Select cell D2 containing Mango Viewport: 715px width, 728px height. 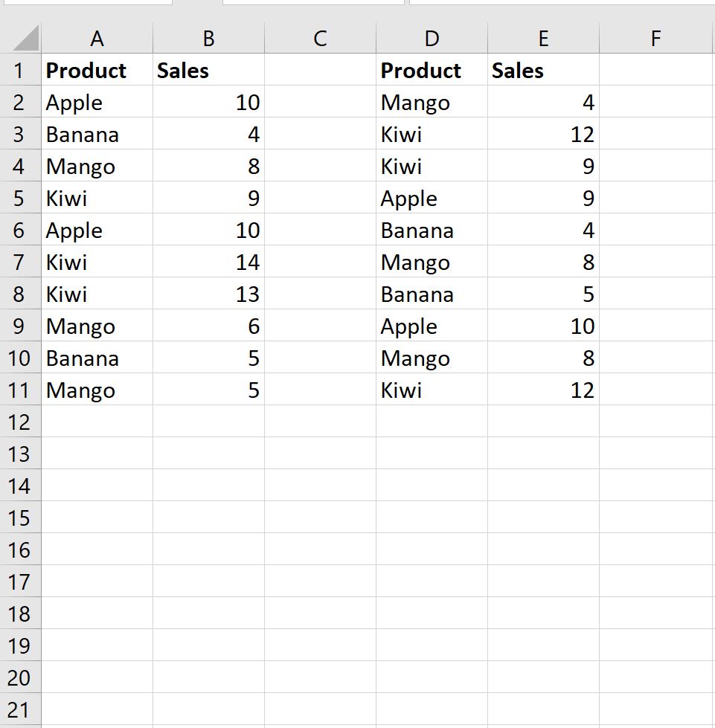click(x=432, y=102)
